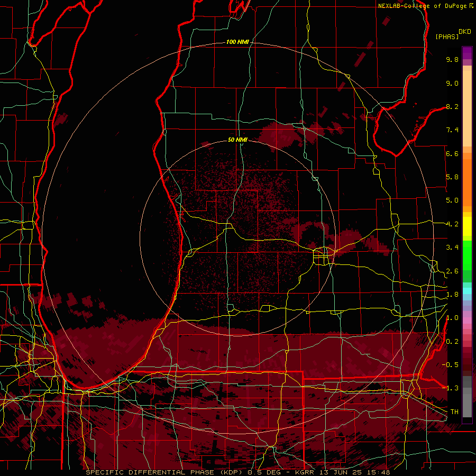The height and width of the screenshot is (476, 476).
Task: Pick the pink segment of the color bar
Action: (x=467, y=321)
